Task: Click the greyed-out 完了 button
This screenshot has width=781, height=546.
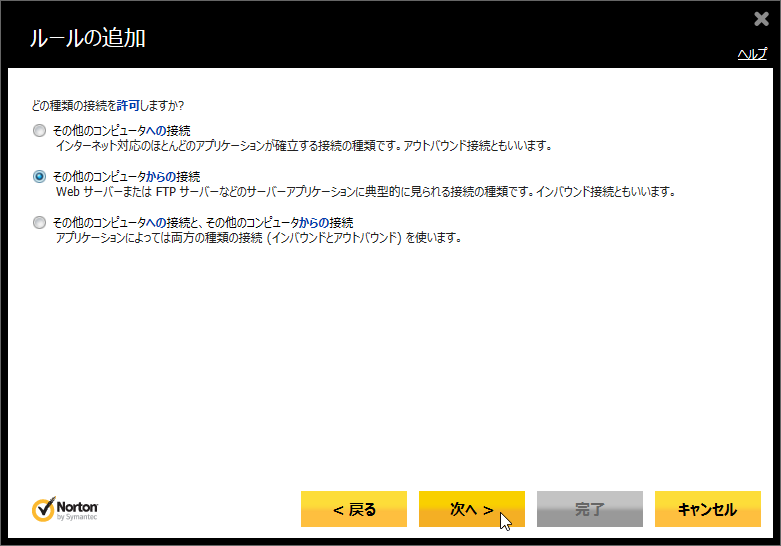Action: coord(590,509)
